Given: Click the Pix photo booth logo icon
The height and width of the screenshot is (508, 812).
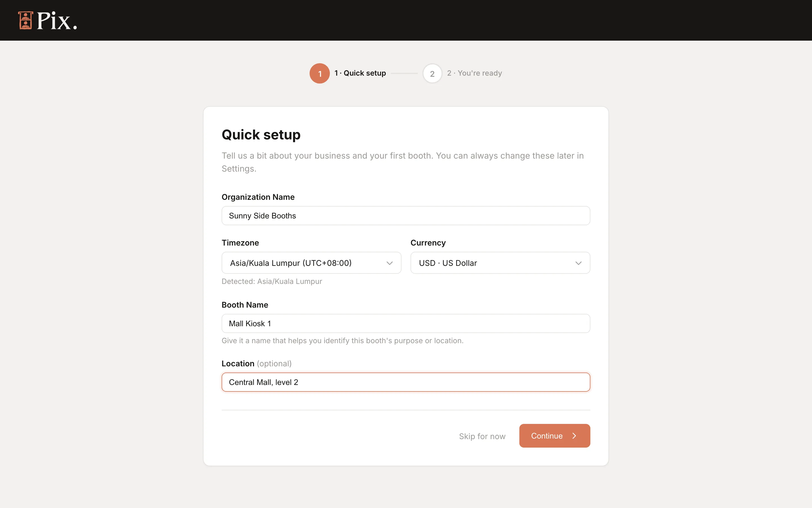Looking at the screenshot, I should click(25, 21).
